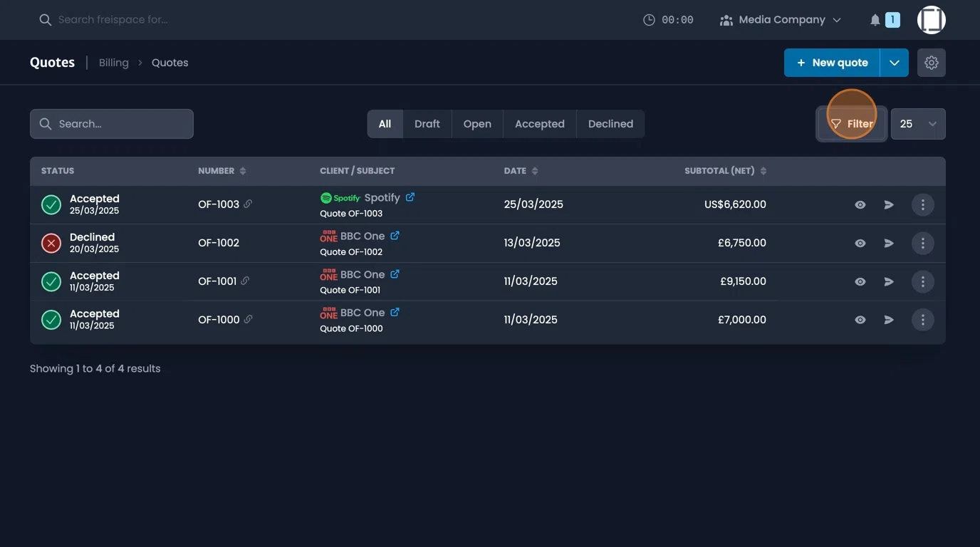Click the quotes Search field
This screenshot has width=980, height=547.
click(111, 123)
